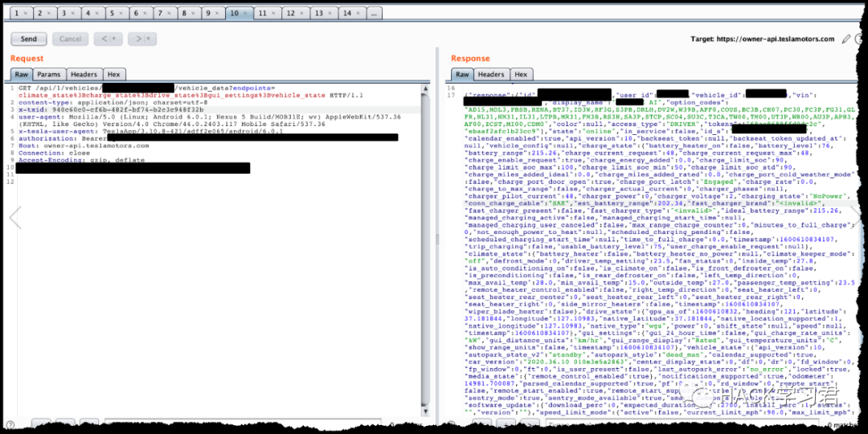Switch to Repeater tab 8
The width and height of the screenshot is (868, 434).
184,13
